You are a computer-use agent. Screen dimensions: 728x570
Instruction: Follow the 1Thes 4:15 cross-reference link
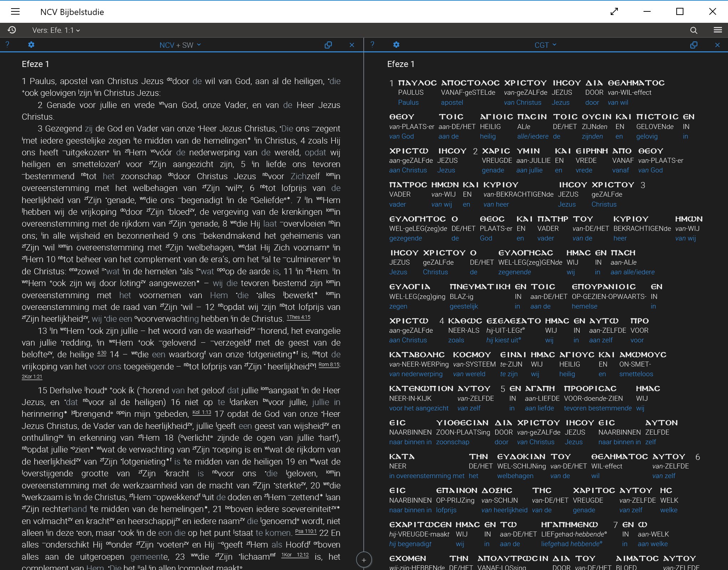[x=298, y=317]
